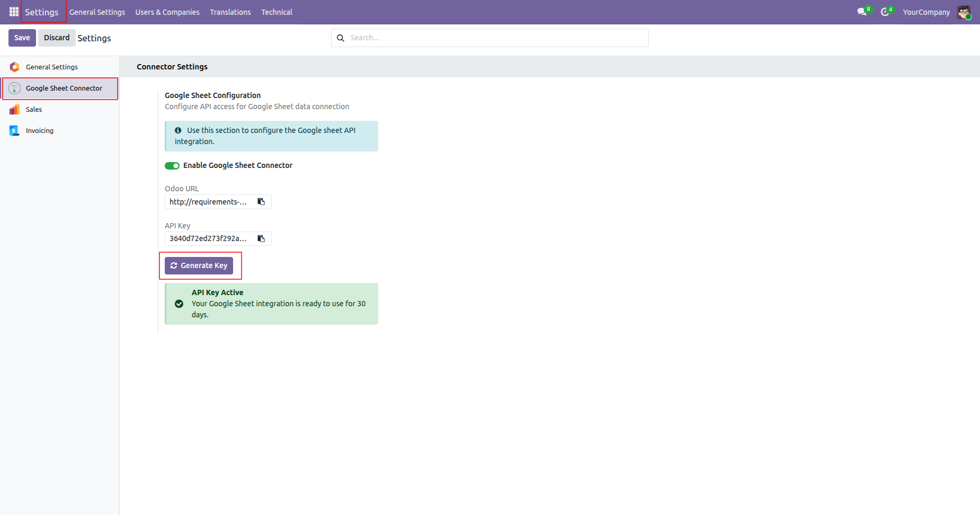Click the General Settings sidebar icon
This screenshot has height=515, width=980.
pyautogui.click(x=14, y=67)
